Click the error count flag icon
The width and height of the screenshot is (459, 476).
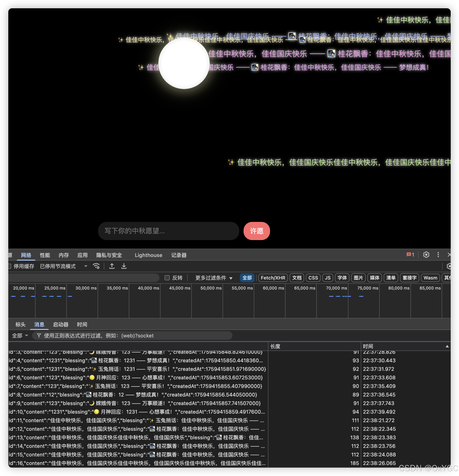pos(410,255)
